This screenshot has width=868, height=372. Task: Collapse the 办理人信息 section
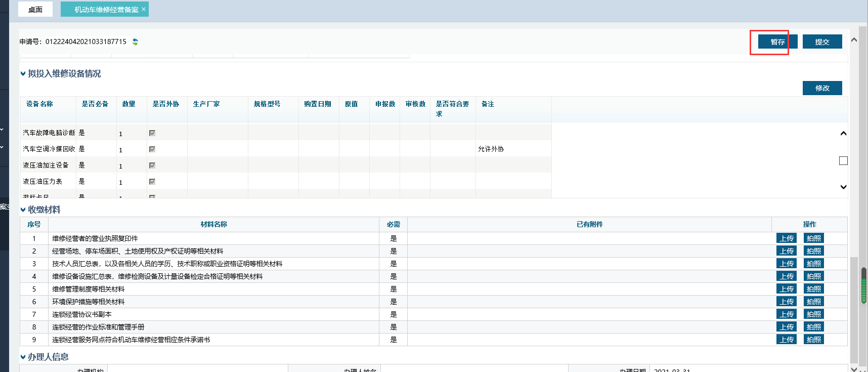pyautogui.click(x=23, y=357)
